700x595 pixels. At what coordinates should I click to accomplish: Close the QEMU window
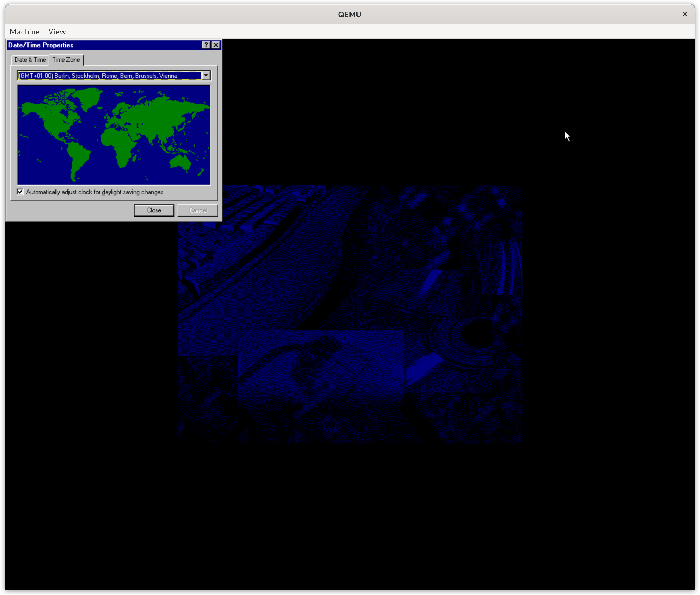click(684, 14)
